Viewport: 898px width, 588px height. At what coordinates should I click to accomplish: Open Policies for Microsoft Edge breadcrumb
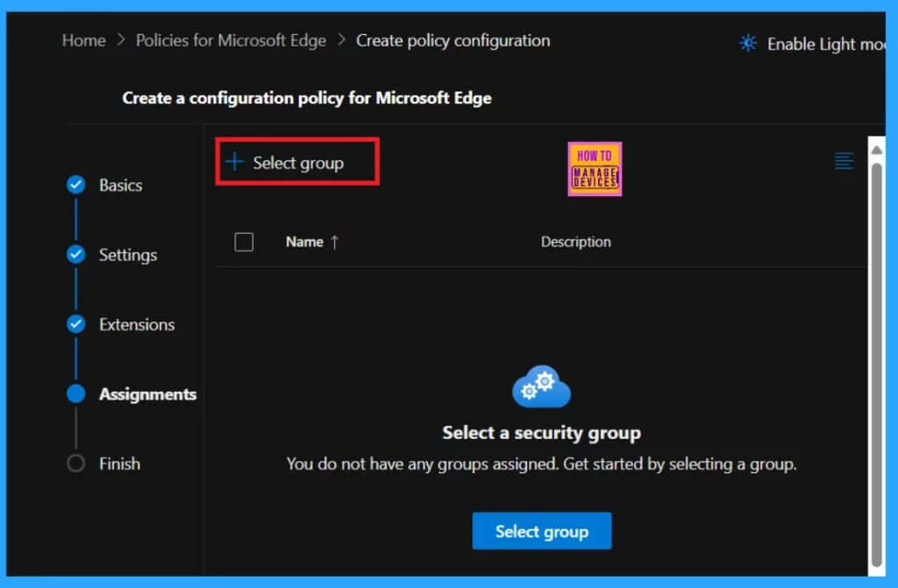click(x=231, y=40)
